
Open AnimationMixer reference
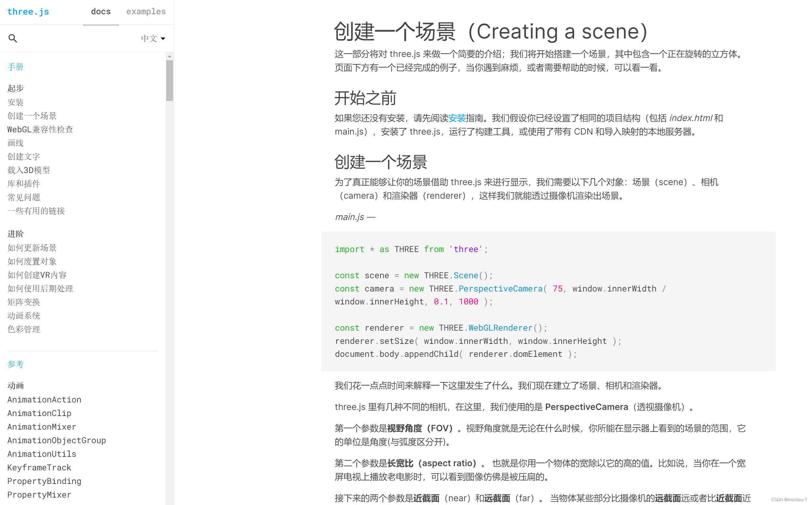tap(42, 427)
